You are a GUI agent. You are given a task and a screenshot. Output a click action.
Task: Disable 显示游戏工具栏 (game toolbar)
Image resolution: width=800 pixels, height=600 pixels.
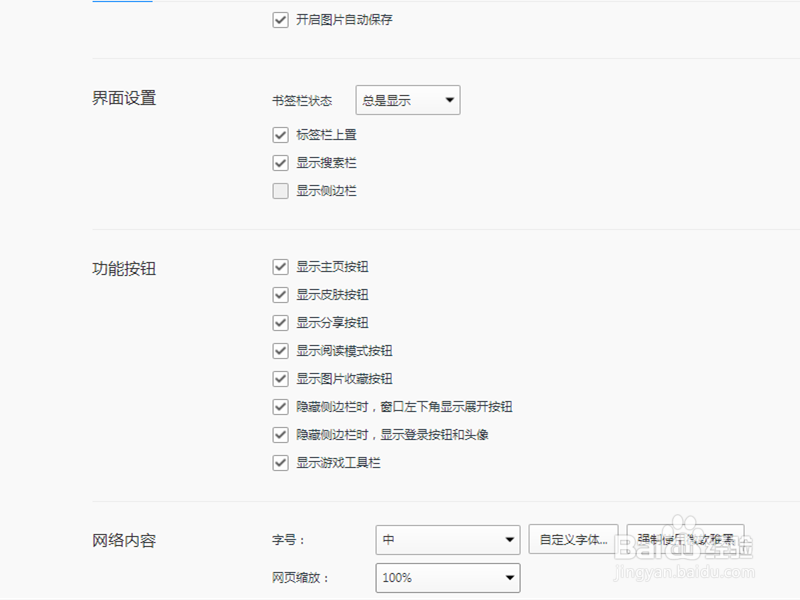279,463
